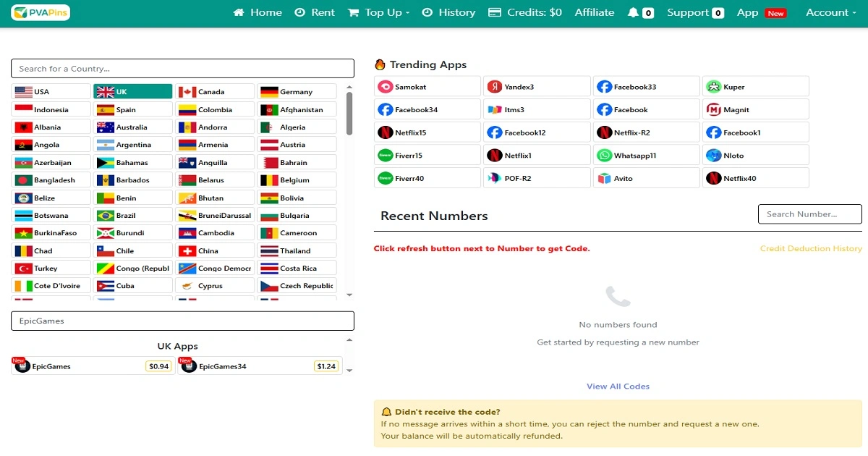Select China in the country list

(x=215, y=250)
